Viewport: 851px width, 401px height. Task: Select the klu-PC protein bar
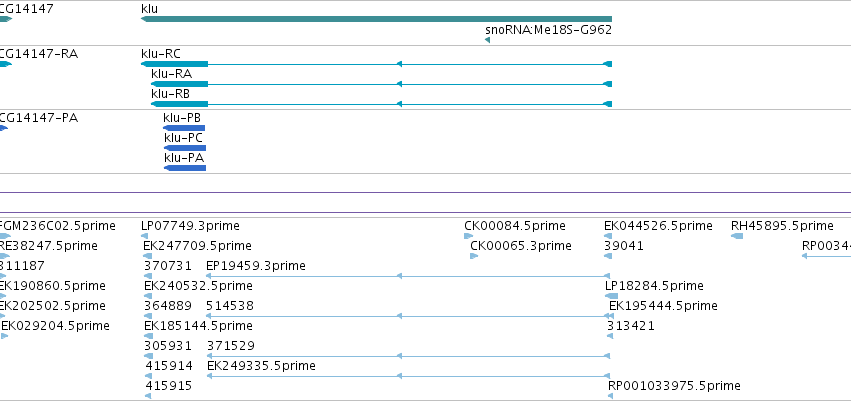[x=185, y=148]
